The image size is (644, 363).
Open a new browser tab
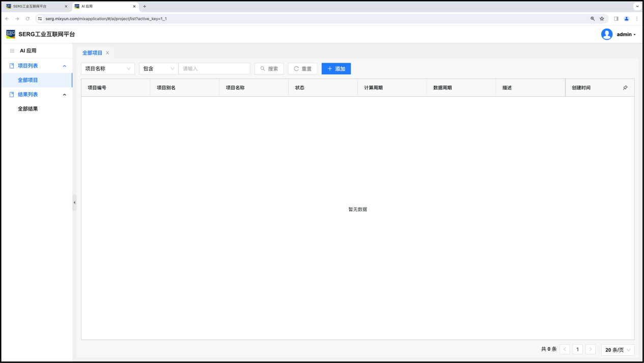(x=145, y=7)
